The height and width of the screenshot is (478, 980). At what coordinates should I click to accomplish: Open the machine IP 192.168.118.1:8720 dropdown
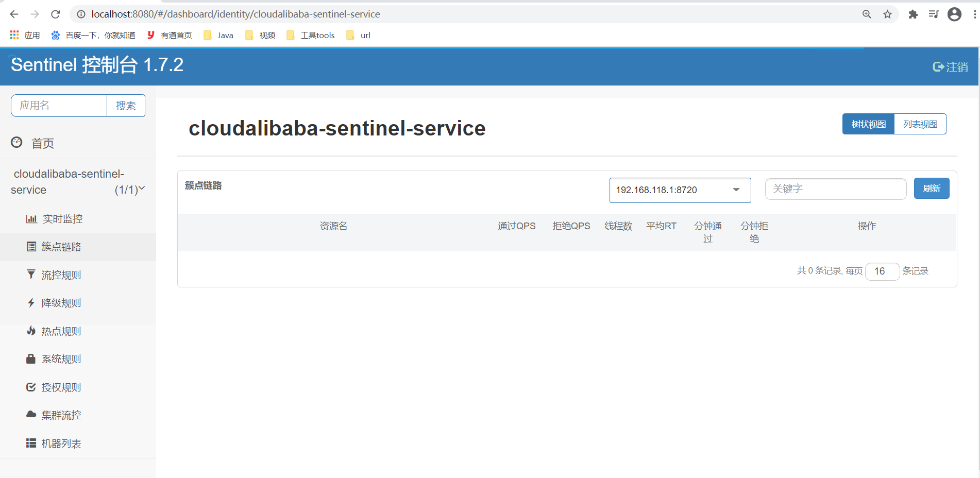point(680,190)
